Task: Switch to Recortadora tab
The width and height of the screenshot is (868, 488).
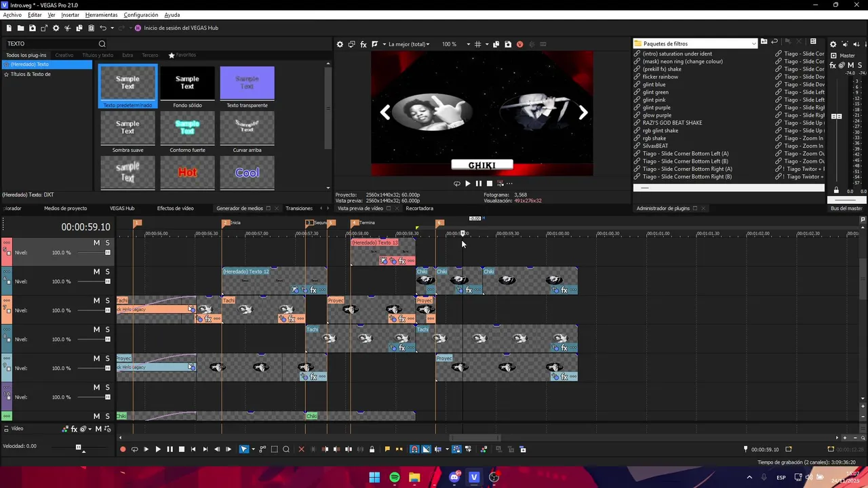Action: click(x=419, y=208)
